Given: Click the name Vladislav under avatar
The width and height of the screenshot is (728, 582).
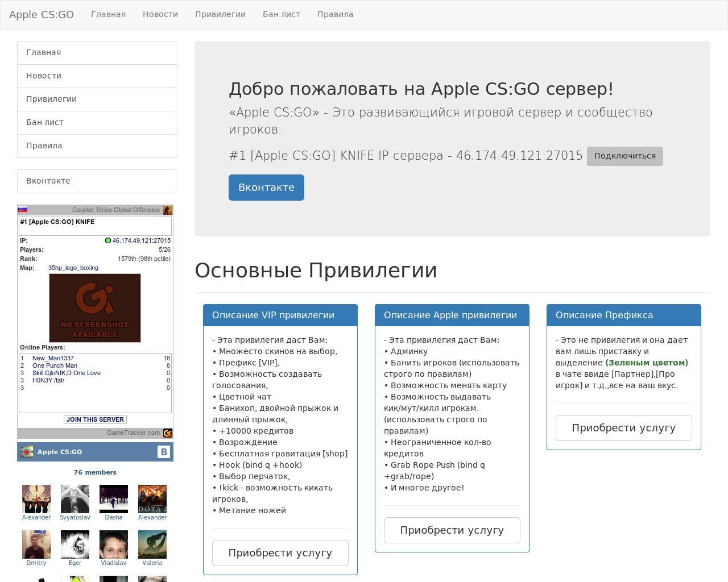Looking at the screenshot, I should (x=114, y=563).
